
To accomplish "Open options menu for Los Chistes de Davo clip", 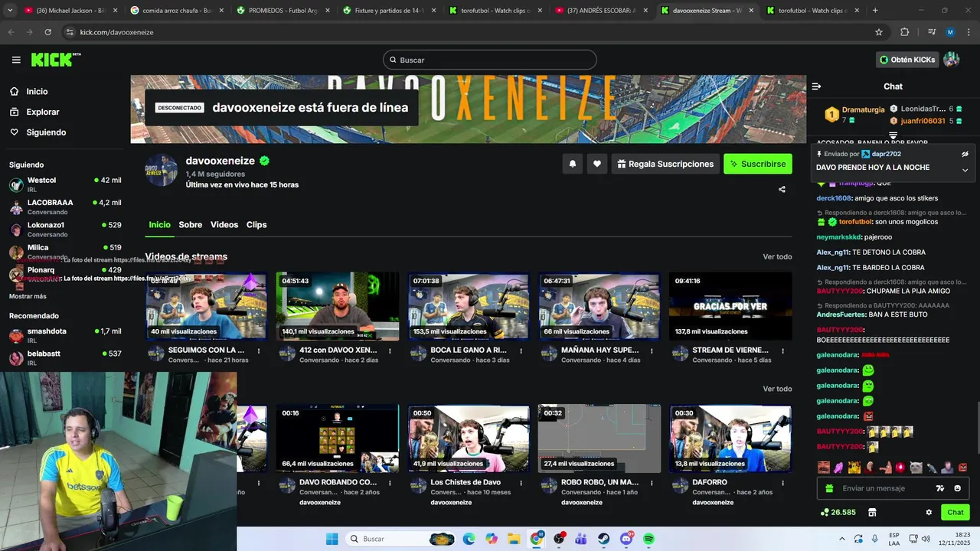I will click(x=521, y=484).
